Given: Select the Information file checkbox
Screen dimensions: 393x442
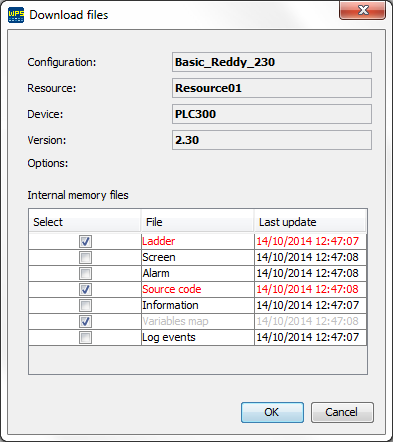Looking at the screenshot, I should 85,305.
